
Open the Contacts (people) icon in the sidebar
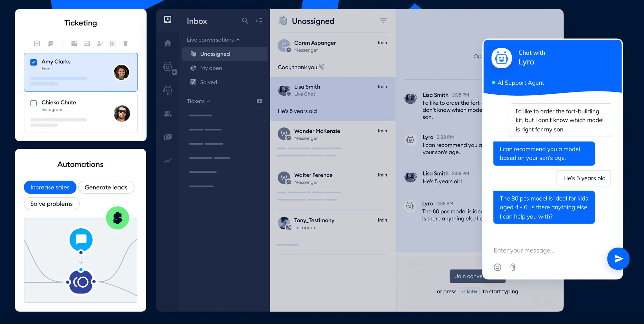click(x=168, y=113)
